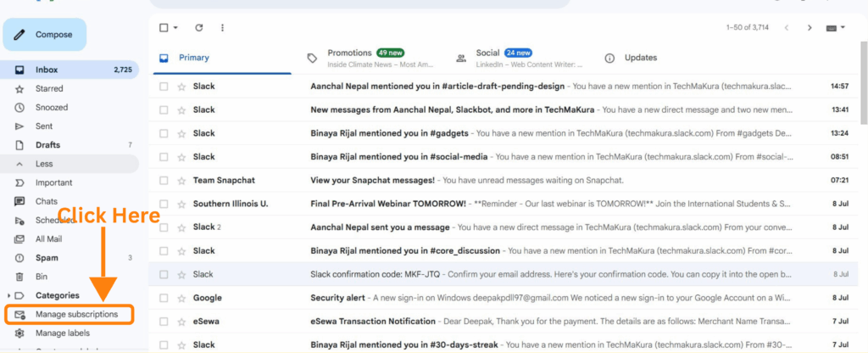Open the More options three-dot menu
This screenshot has height=353, width=868.
[x=223, y=28]
